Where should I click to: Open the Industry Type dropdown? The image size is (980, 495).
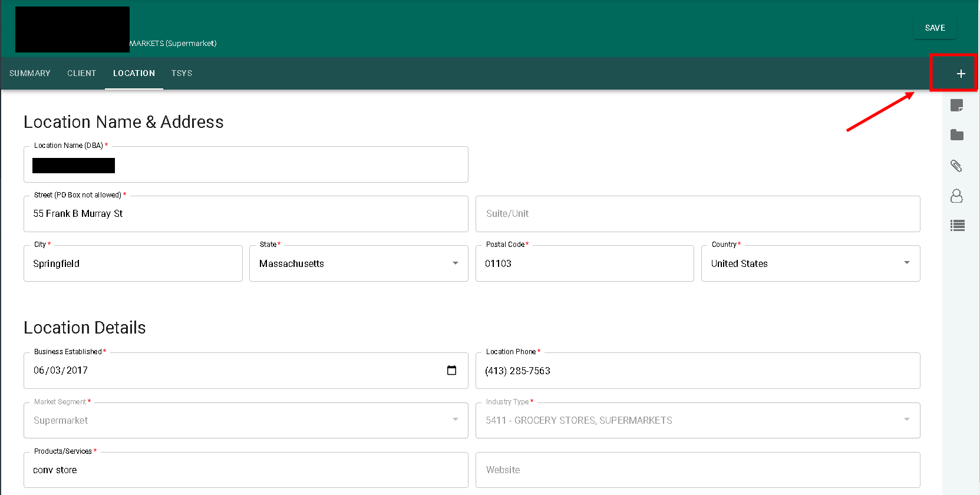tap(698, 420)
